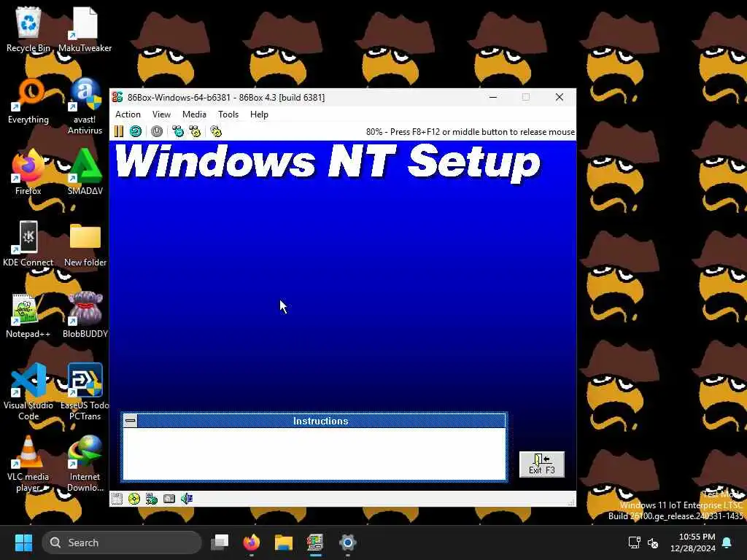Click the sound speaker icon in status bar

click(187, 499)
